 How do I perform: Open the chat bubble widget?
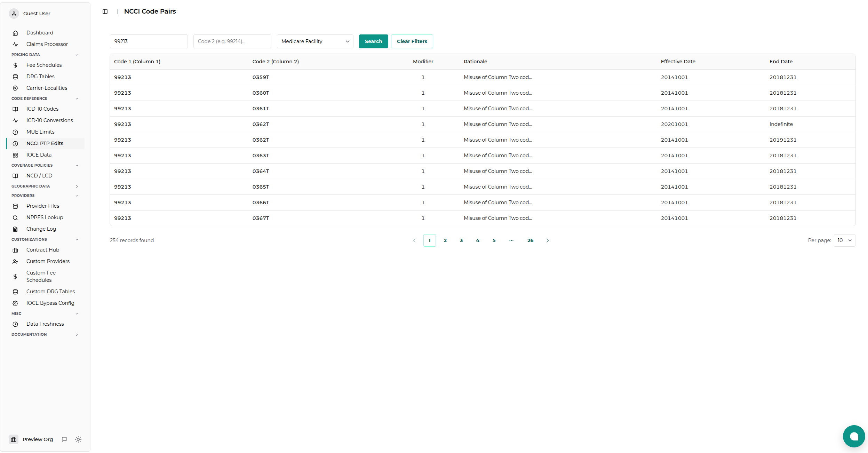click(854, 436)
